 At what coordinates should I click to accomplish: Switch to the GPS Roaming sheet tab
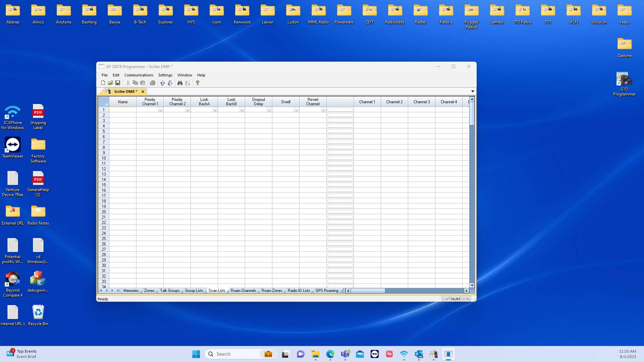coord(327,291)
